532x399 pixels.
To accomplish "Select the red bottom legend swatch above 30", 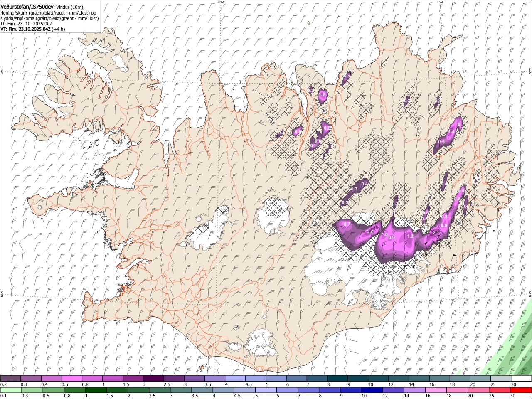I will 521,390.
